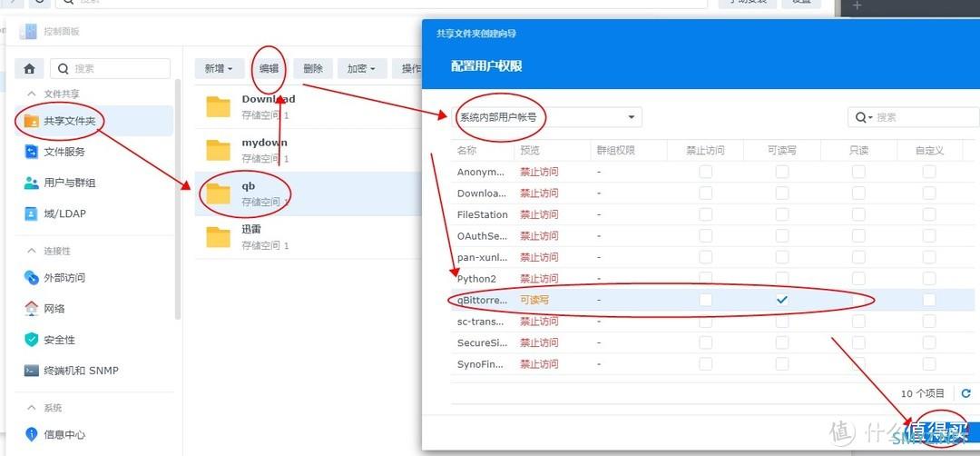Open the 加密 dropdown button
This screenshot has width=980, height=456.
361,69
